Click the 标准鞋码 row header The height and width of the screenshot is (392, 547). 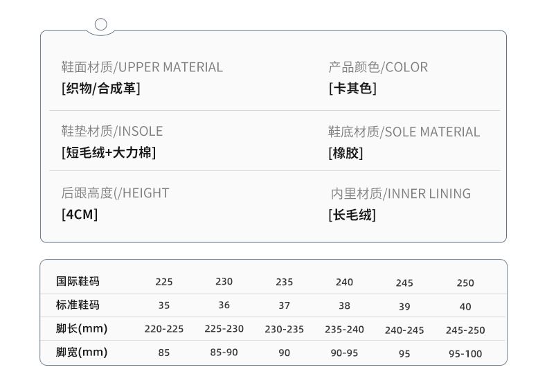click(x=78, y=305)
